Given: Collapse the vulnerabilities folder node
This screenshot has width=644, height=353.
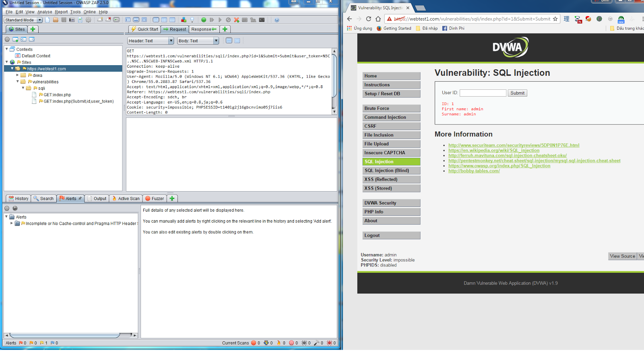Looking at the screenshot, I should click(x=17, y=81).
